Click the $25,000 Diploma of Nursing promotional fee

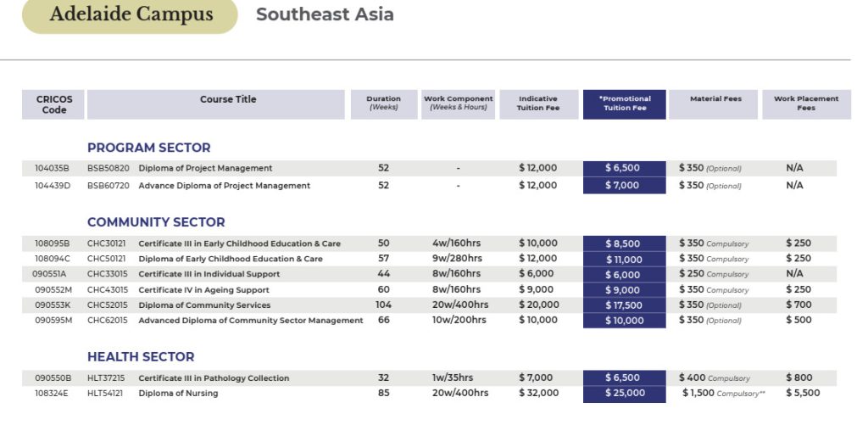click(624, 394)
